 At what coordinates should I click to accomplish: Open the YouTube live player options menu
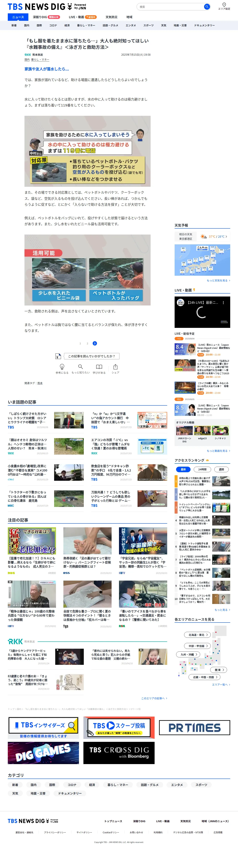(223, 303)
